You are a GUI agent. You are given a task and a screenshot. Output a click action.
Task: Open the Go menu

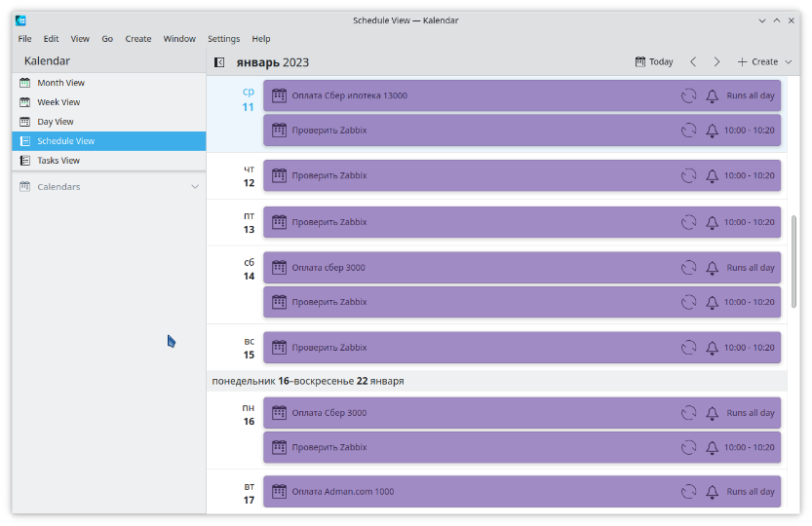pyautogui.click(x=107, y=39)
